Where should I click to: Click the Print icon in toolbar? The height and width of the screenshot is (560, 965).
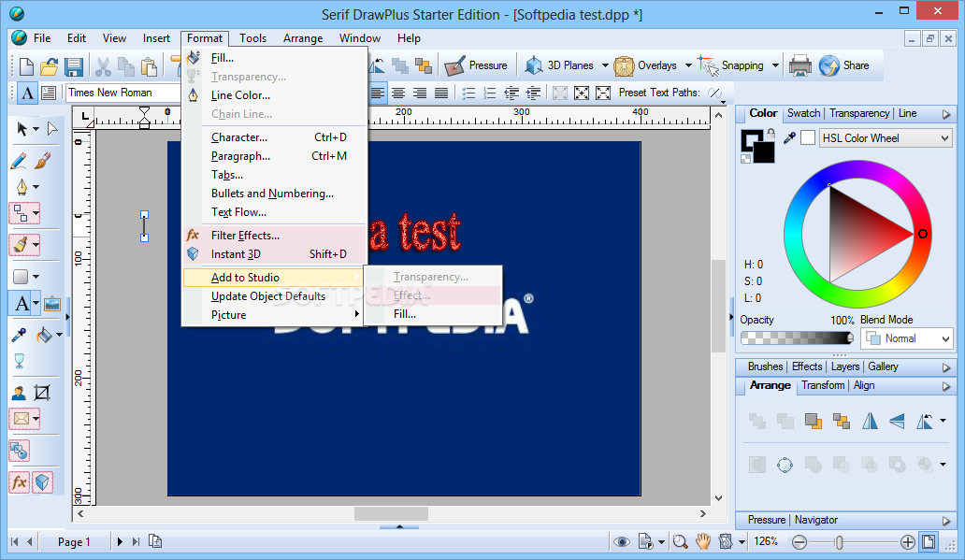800,65
